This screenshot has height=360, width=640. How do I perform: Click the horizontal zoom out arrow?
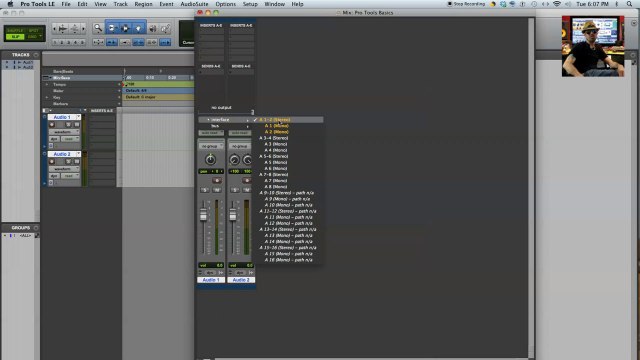pyautogui.click(x=54, y=29)
